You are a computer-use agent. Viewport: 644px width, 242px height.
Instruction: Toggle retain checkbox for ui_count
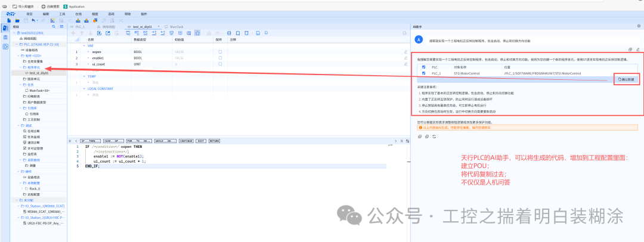pyautogui.click(x=219, y=64)
